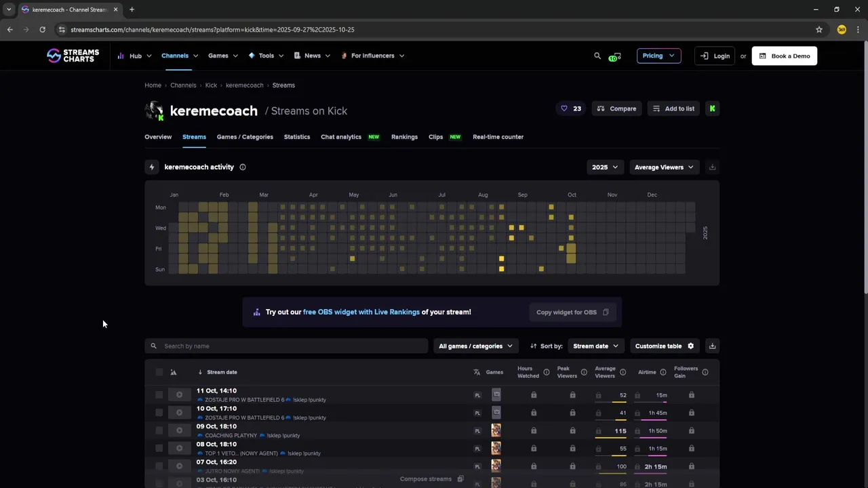Click game cover icon in 09 Oct row
Screen dimensions: 868x488
[496, 430]
